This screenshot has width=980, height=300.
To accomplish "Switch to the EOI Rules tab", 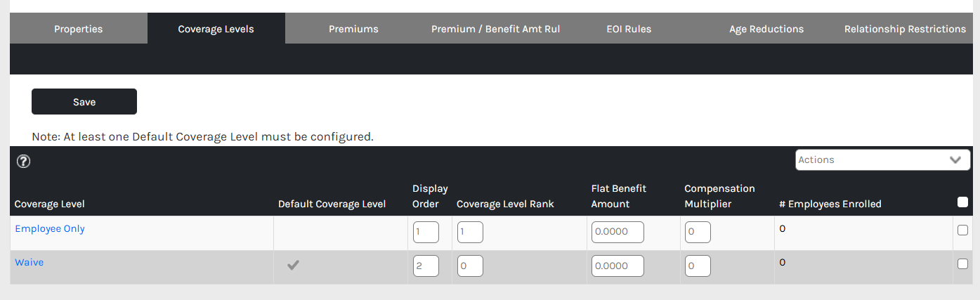I will (629, 29).
